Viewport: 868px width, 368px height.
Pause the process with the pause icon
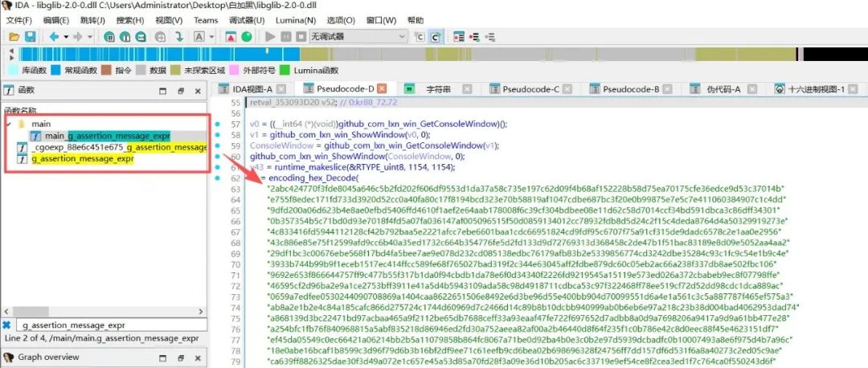pos(285,37)
